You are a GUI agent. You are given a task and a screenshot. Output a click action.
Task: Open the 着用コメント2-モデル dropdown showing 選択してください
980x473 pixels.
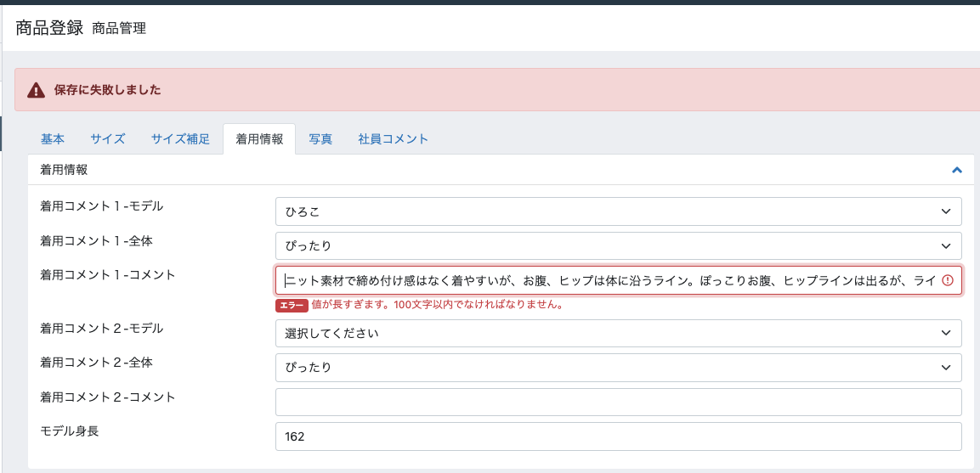618,333
